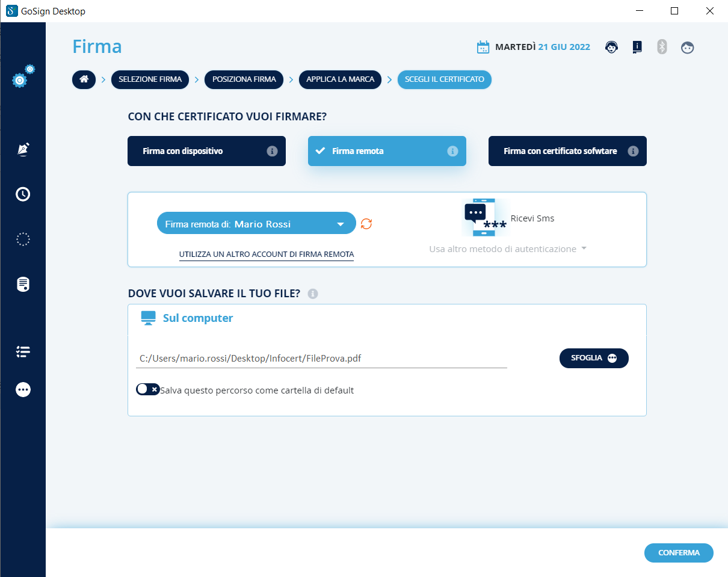
Task: Go to Selezione Firma step
Action: 150,79
